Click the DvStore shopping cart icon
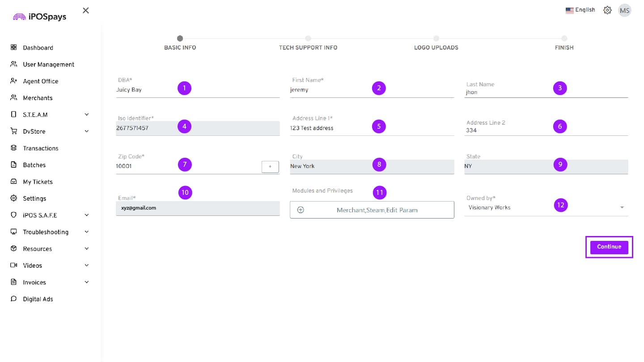 (14, 131)
